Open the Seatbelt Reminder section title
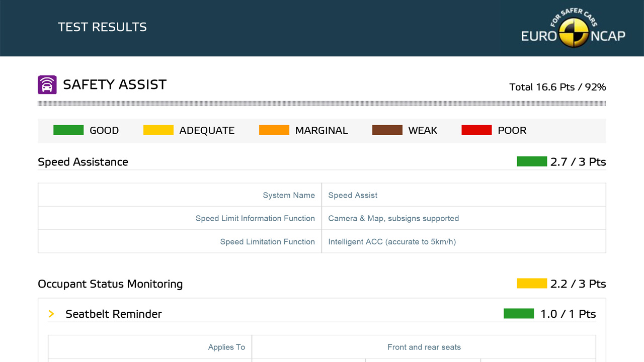The image size is (644, 362). point(114,314)
